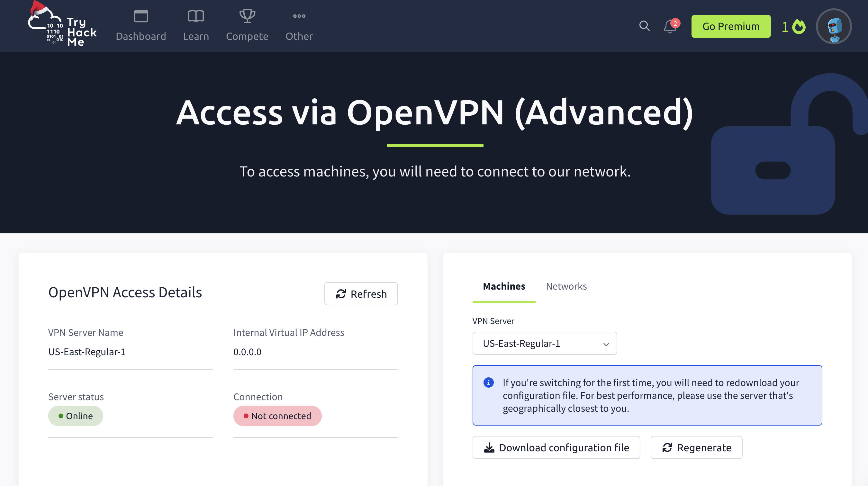Switch to the Networks tab
Viewport: 868px width, 486px height.
(566, 286)
